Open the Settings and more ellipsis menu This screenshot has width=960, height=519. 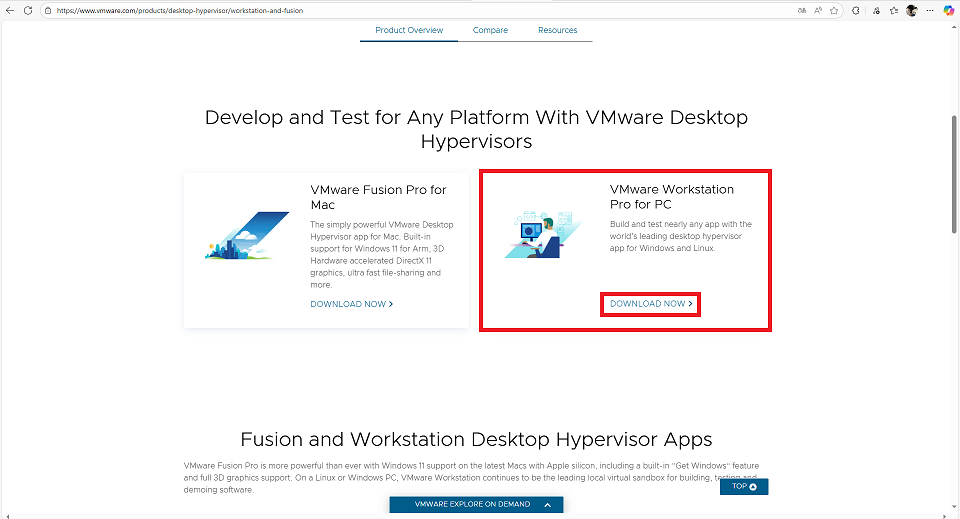tap(930, 10)
